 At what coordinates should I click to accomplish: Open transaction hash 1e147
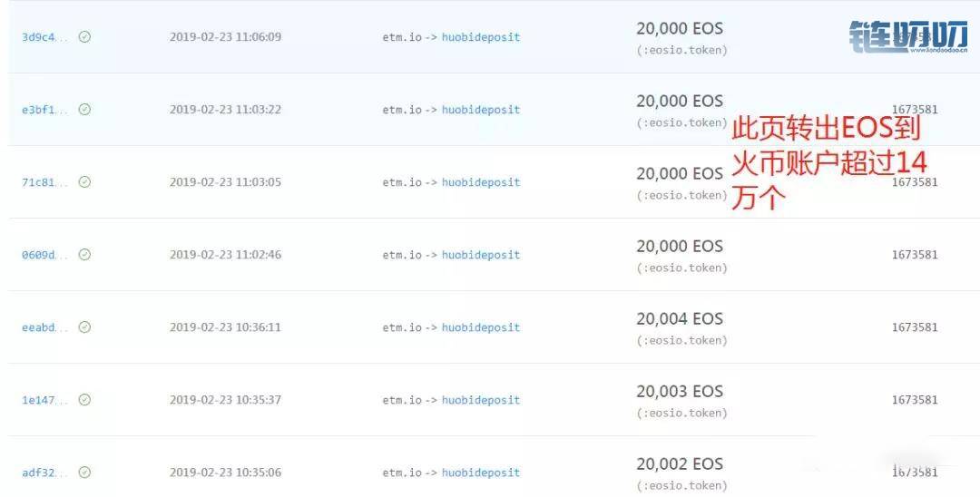click(x=44, y=400)
